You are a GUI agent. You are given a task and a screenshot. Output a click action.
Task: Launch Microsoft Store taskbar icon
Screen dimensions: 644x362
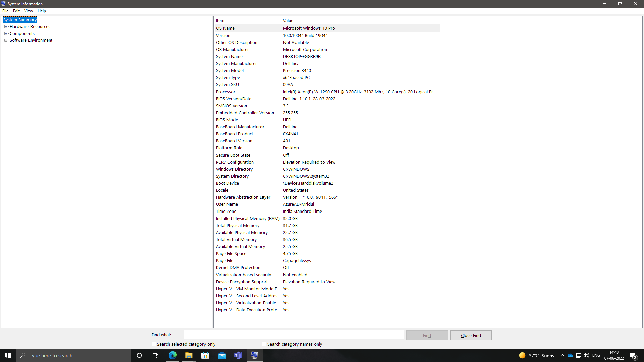pyautogui.click(x=205, y=355)
